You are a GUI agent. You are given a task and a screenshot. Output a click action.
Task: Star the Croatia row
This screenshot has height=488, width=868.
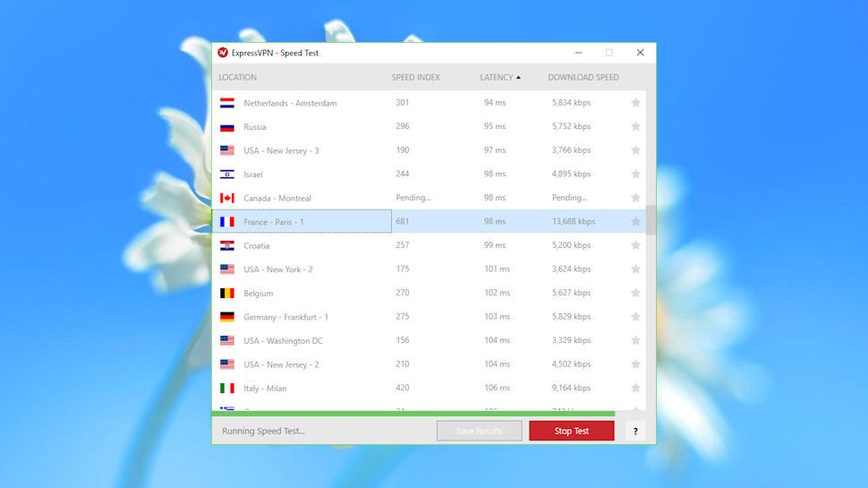click(x=635, y=245)
